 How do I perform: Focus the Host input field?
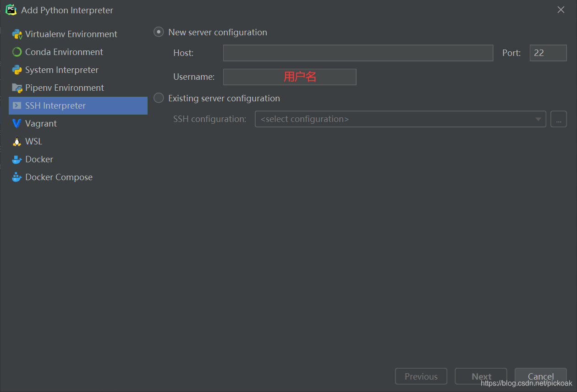(358, 53)
